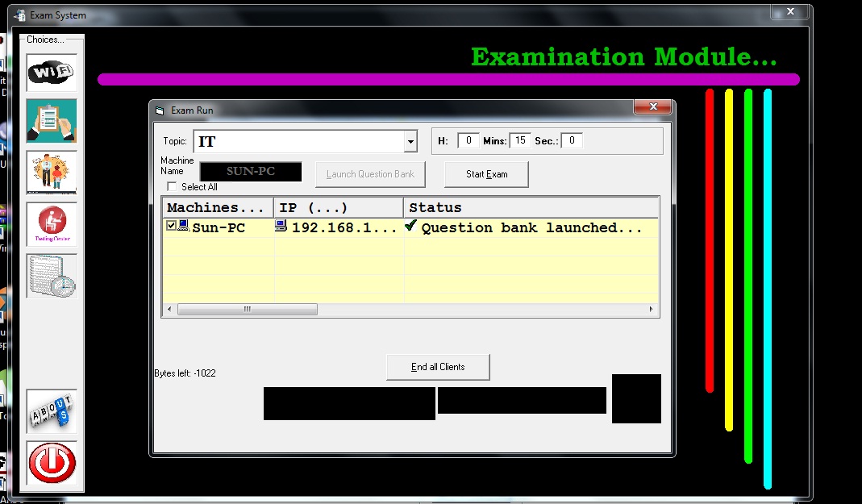Click End all Clients button
The height and width of the screenshot is (504, 862).
[x=438, y=367]
